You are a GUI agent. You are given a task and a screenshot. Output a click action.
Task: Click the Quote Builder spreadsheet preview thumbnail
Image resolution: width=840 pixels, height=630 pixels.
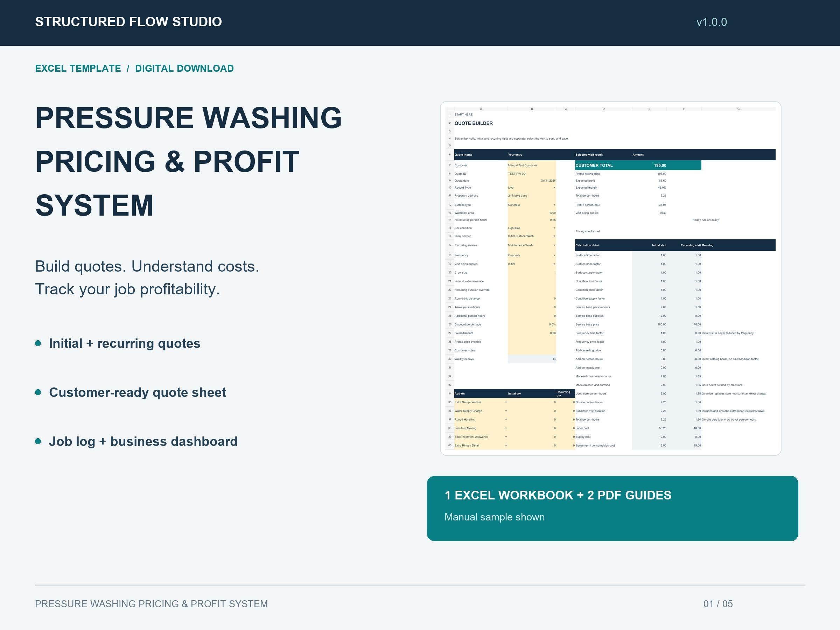click(610, 278)
